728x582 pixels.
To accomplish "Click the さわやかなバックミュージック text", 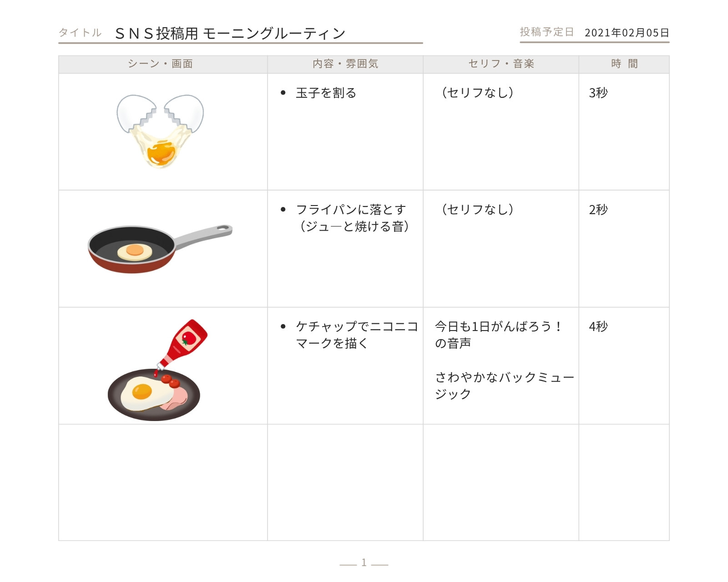I will coord(504,386).
